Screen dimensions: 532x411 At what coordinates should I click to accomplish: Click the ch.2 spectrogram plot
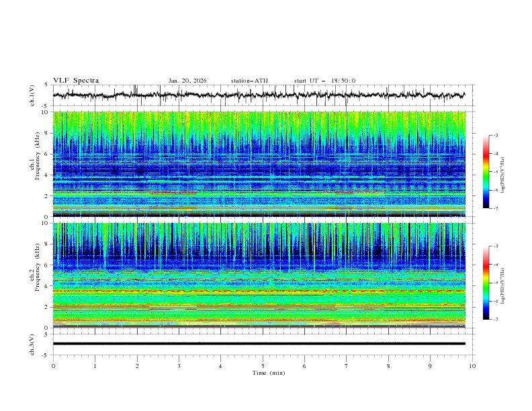(x=259, y=275)
